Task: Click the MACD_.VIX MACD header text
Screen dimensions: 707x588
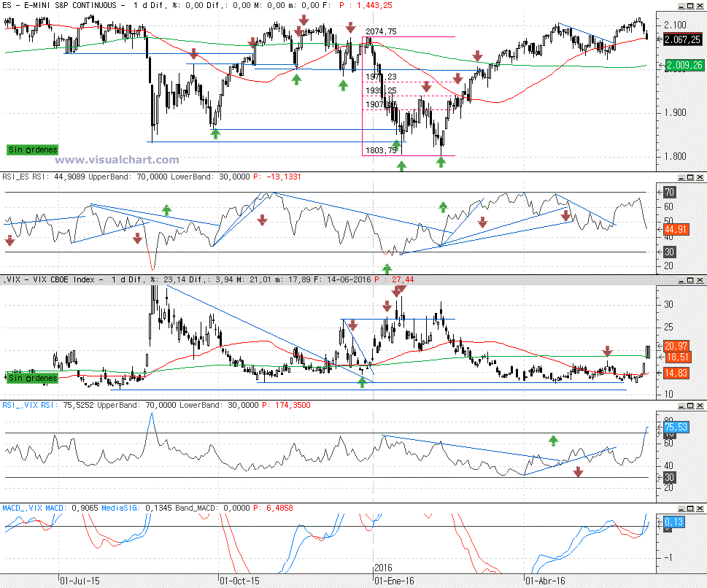Action: (33, 508)
